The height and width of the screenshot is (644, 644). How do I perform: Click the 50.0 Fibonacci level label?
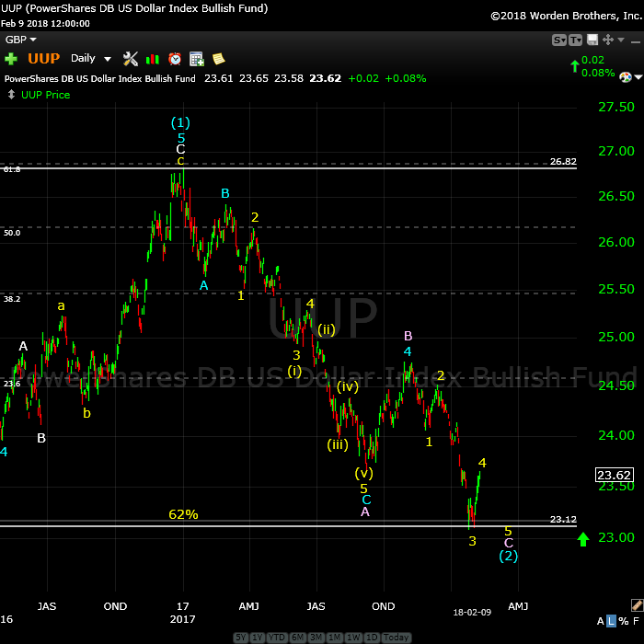click(12, 233)
